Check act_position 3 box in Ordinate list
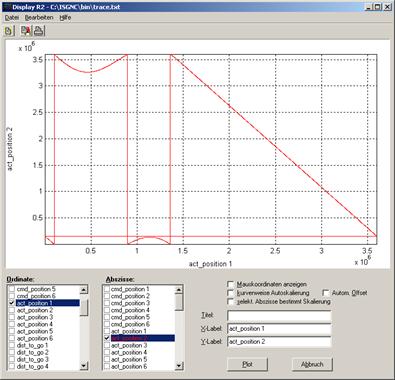The image size is (395, 380). coord(12,317)
